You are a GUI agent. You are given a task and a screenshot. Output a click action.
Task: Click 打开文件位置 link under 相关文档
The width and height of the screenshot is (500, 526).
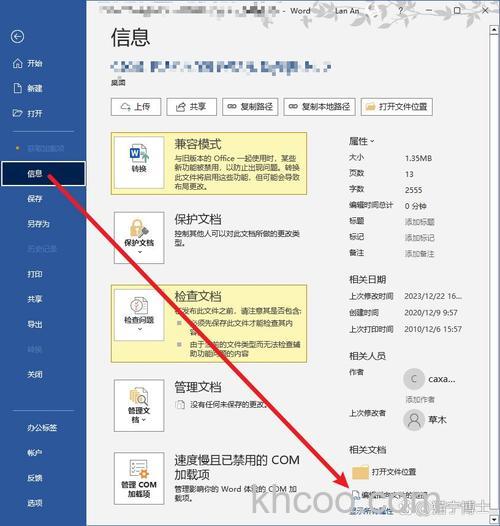[x=394, y=472]
